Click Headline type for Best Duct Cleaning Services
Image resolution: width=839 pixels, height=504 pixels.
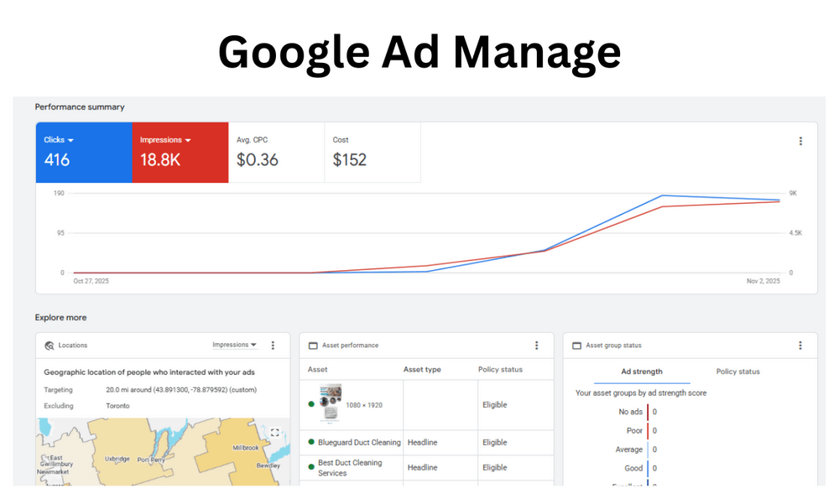[x=422, y=468]
